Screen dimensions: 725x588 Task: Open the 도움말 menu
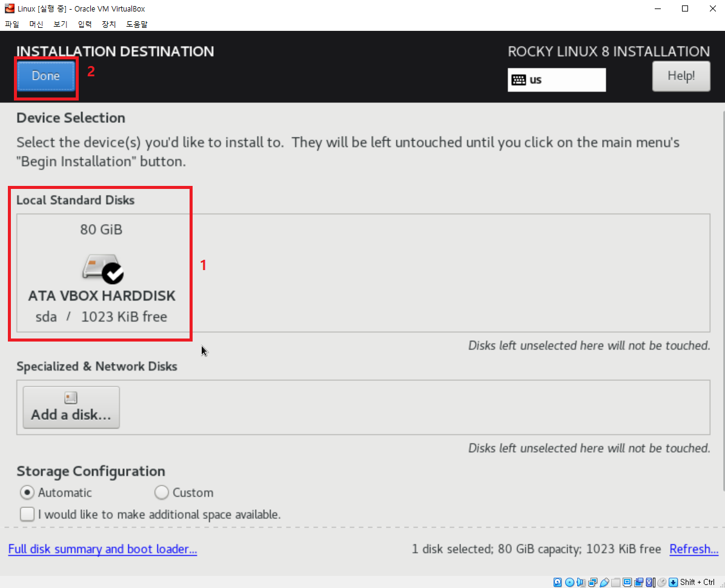[137, 24]
